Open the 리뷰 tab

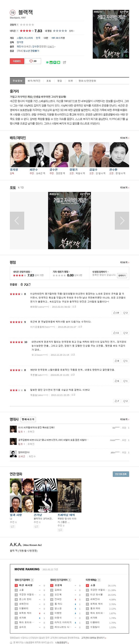coord(70,81)
